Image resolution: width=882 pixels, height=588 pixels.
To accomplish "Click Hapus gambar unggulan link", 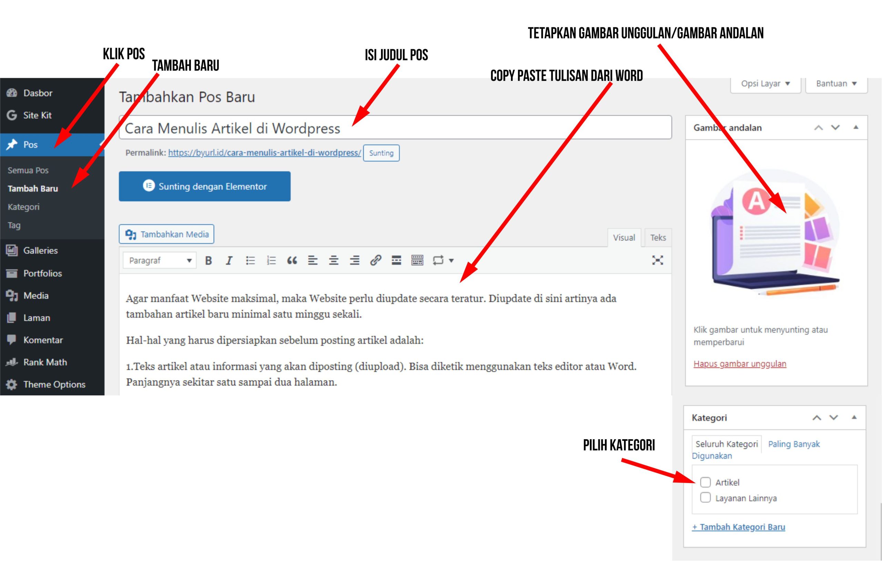I will pyautogui.click(x=740, y=363).
